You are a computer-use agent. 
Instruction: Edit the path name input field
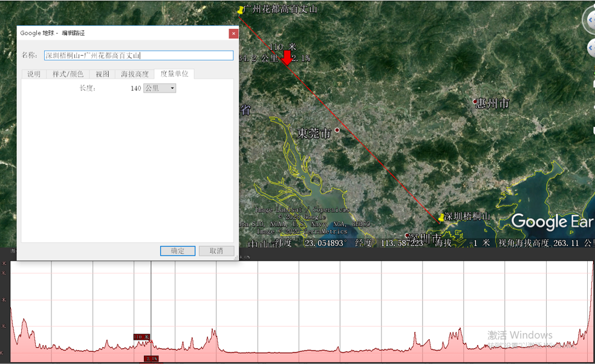[x=138, y=56]
